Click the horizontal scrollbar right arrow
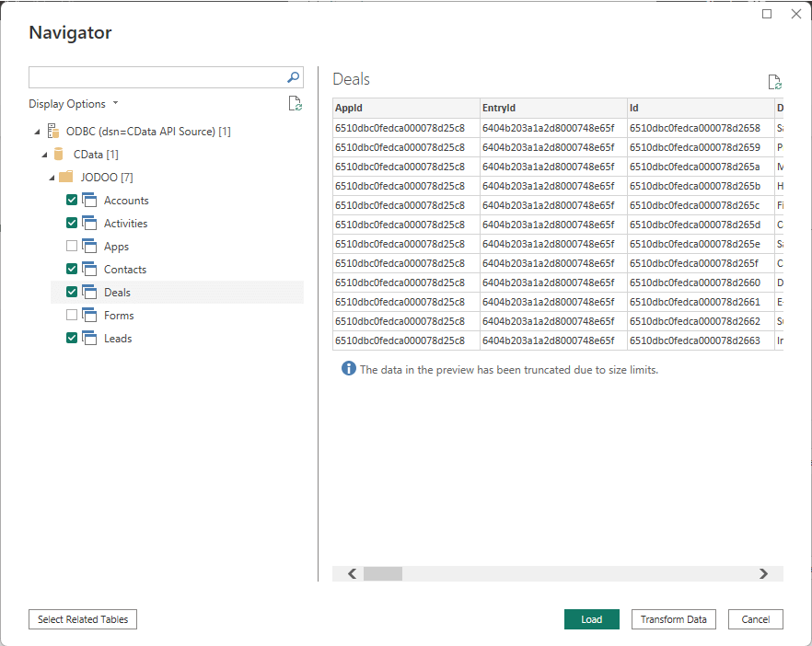This screenshot has width=812, height=646. (763, 573)
